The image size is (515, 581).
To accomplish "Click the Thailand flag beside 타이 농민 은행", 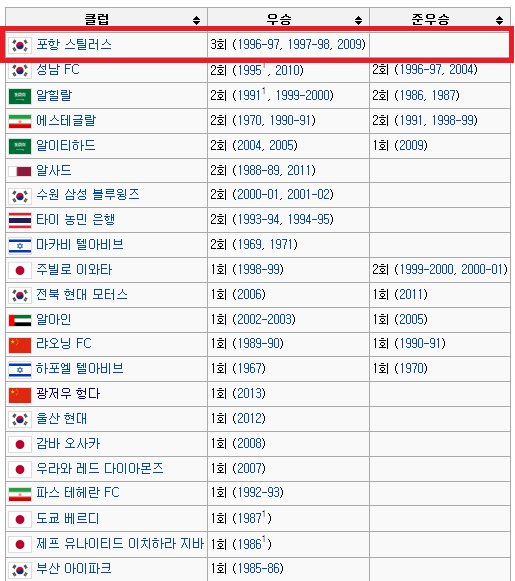I will pyautogui.click(x=20, y=220).
